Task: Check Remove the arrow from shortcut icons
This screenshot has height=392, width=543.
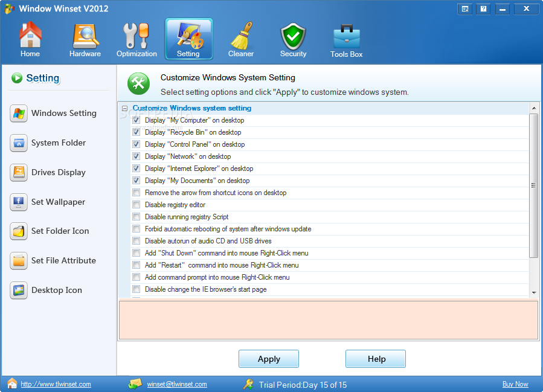Action: click(x=137, y=193)
